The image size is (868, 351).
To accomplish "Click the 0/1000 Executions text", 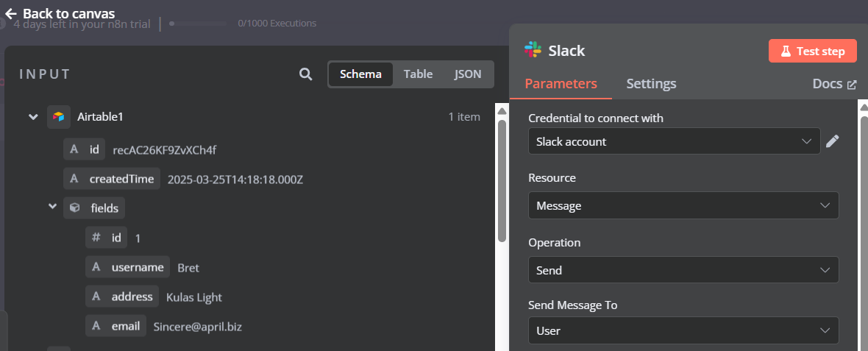I will click(277, 24).
